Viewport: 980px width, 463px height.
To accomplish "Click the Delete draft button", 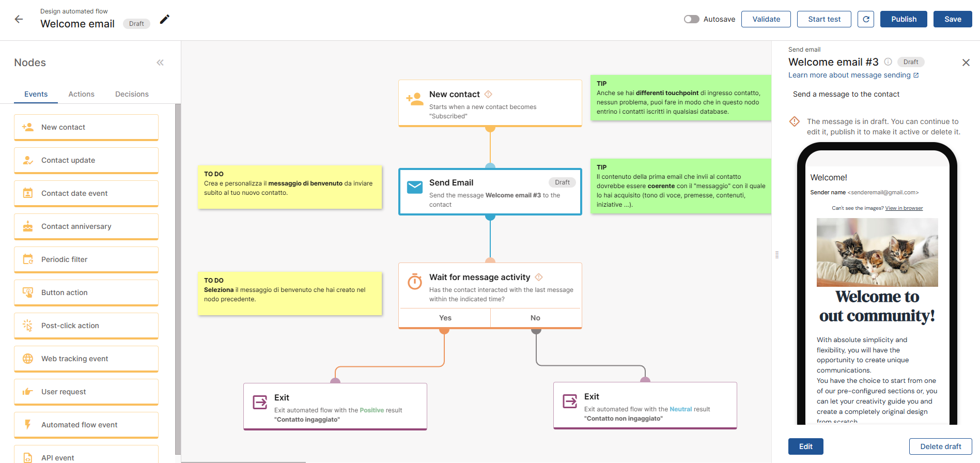I will tap(940, 446).
